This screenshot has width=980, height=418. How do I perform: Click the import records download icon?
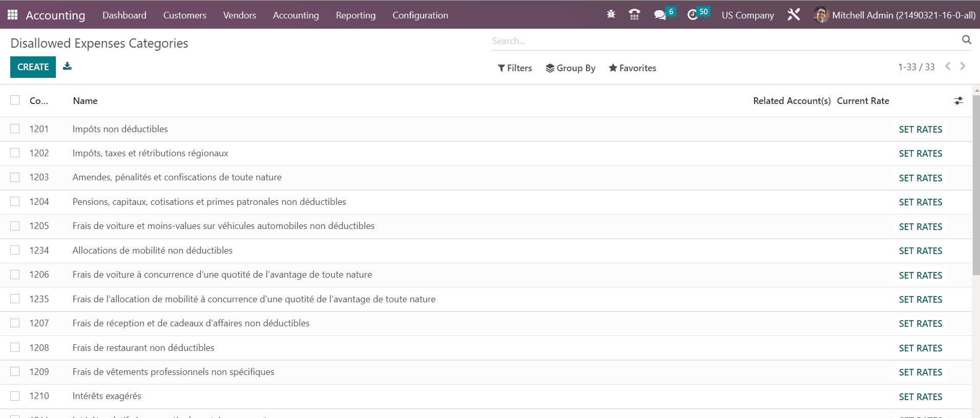pyautogui.click(x=67, y=67)
